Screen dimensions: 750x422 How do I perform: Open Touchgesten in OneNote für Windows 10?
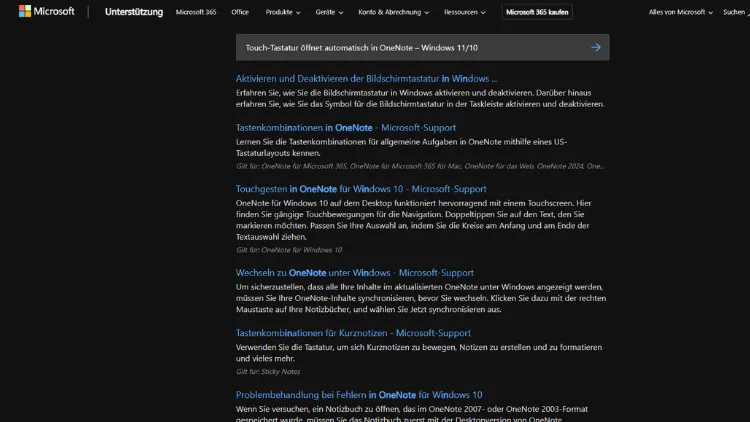point(361,188)
